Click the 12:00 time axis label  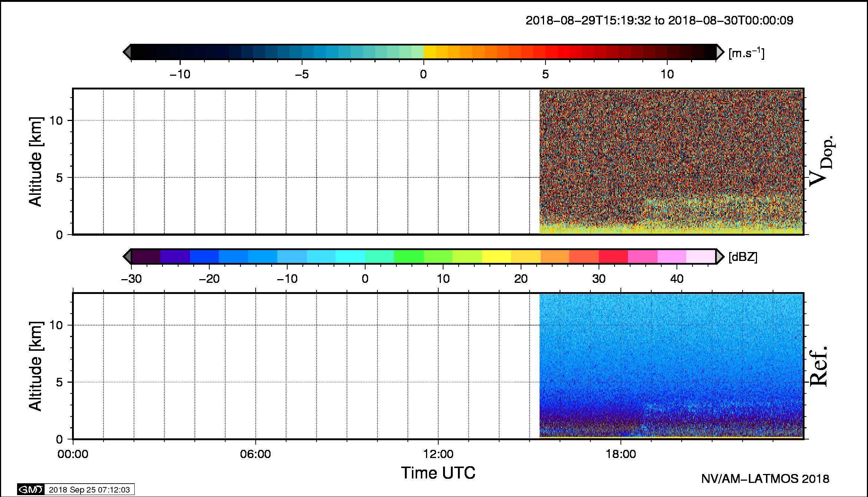[438, 454]
